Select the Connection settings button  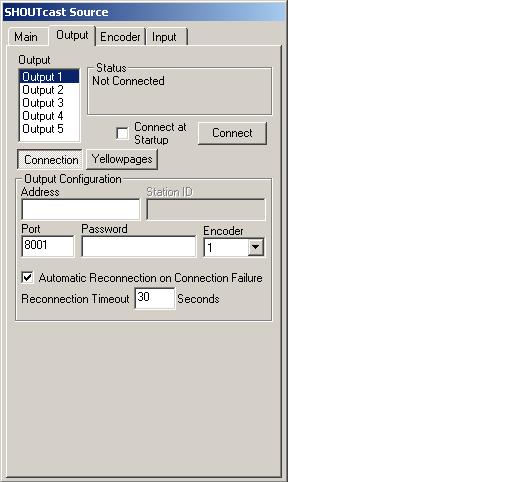click(50, 160)
